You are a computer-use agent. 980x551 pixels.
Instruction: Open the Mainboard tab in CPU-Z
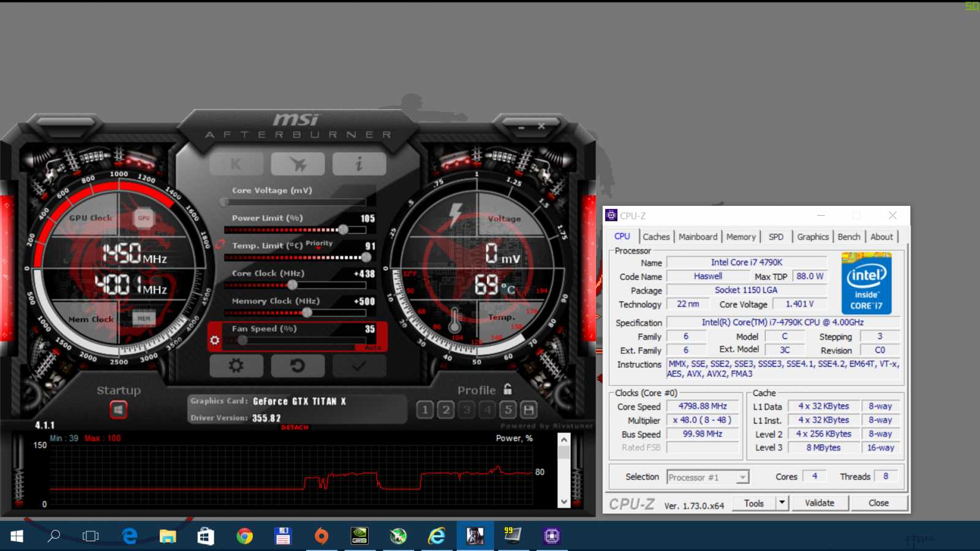698,237
